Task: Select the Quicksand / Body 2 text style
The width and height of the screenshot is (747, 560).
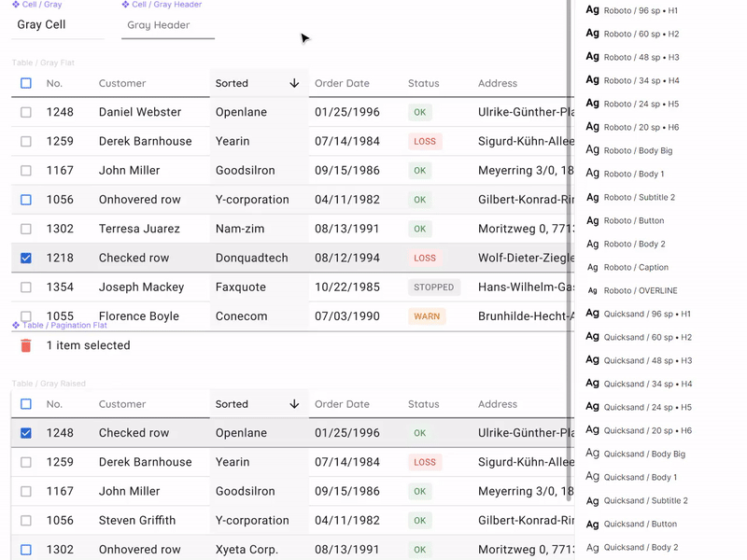Action: (x=641, y=548)
